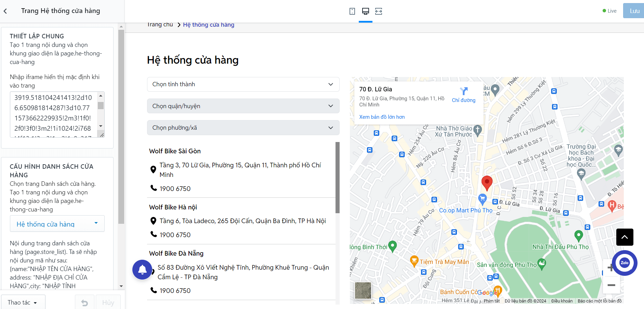Click the Co.op Mart Phú Thọ shopping pin
Viewport: 644px width, 309px height.
[x=483, y=199]
